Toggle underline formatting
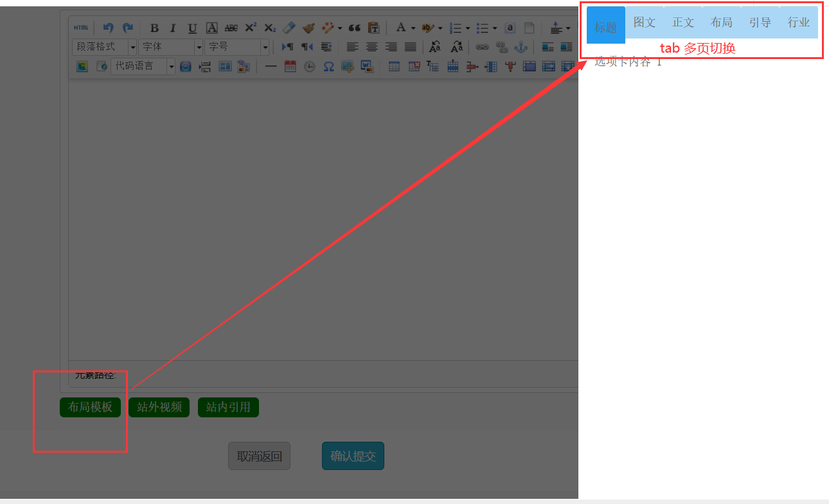 192,28
